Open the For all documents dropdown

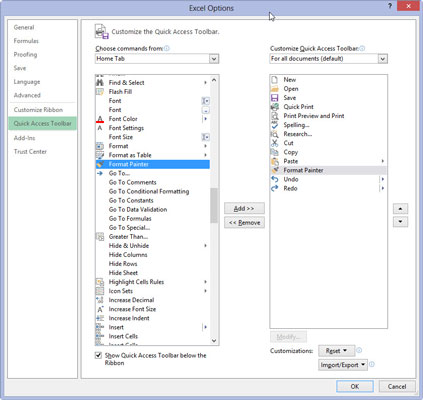click(x=382, y=59)
